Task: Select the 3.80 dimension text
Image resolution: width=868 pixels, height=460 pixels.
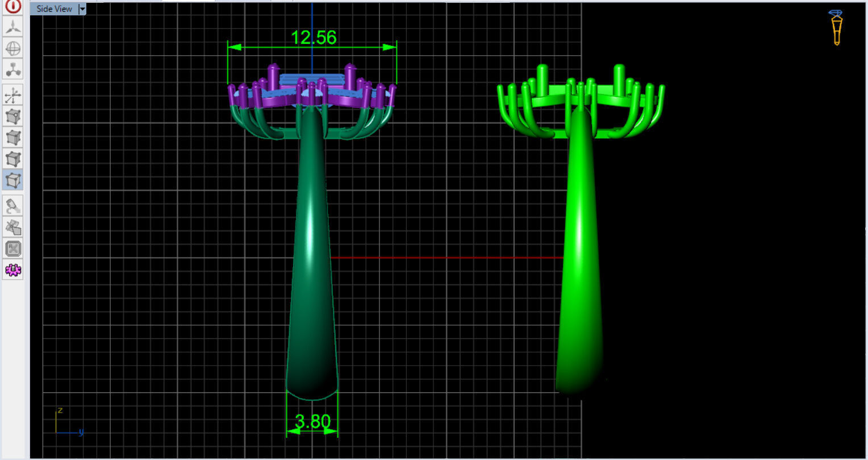Action: (x=312, y=421)
